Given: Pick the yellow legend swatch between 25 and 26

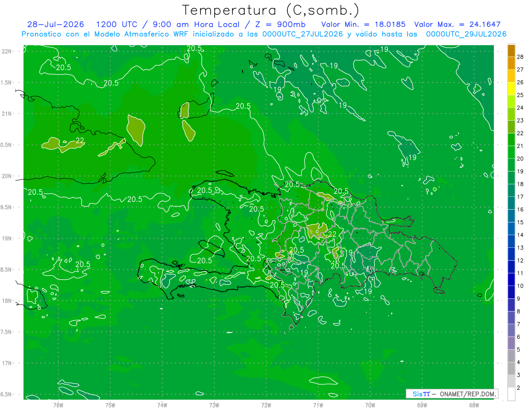Looking at the screenshot, I should click(511, 89).
